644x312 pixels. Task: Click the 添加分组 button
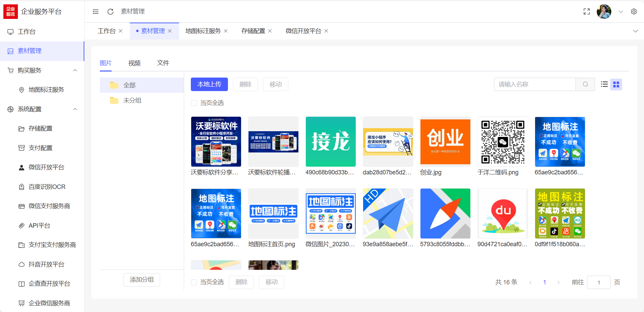(142, 280)
